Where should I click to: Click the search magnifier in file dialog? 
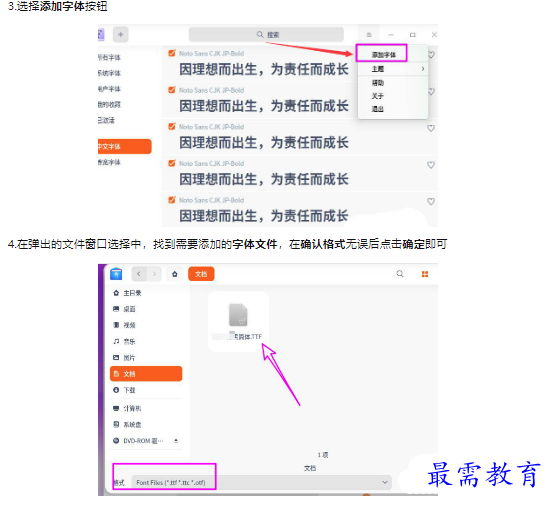[400, 274]
